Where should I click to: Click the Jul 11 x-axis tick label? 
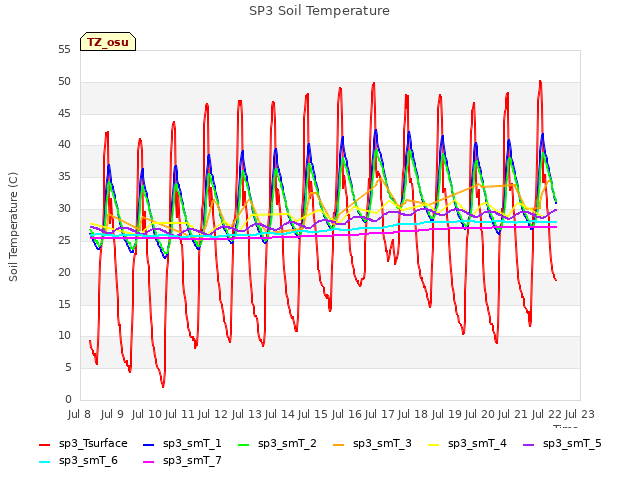pos(179,414)
